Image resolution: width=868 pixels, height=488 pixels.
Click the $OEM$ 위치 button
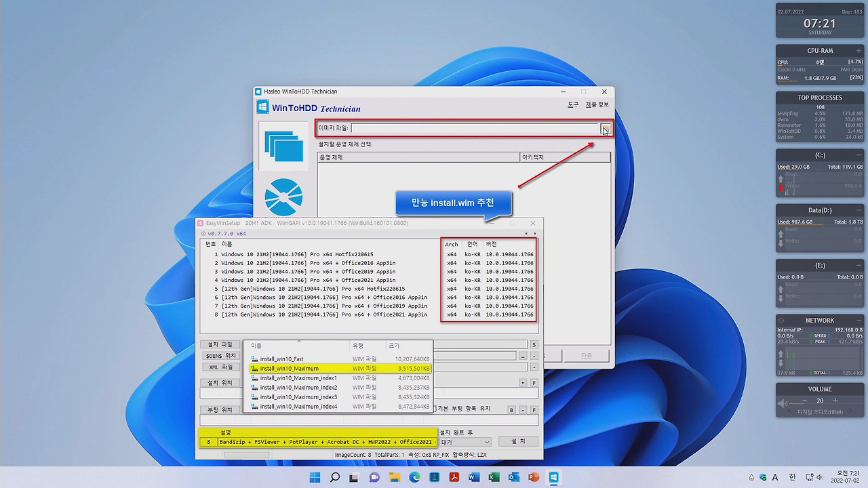220,355
